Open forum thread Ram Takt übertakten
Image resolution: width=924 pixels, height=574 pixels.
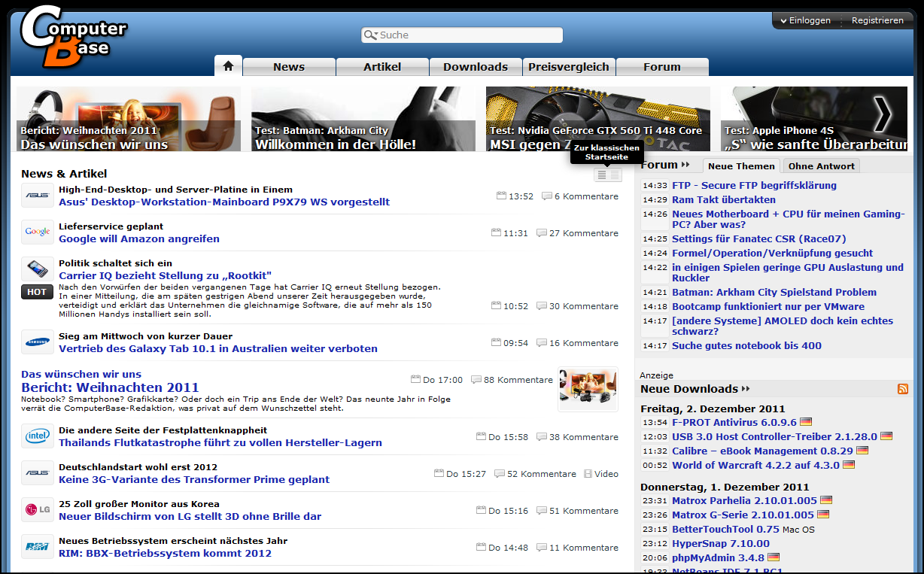tap(724, 199)
